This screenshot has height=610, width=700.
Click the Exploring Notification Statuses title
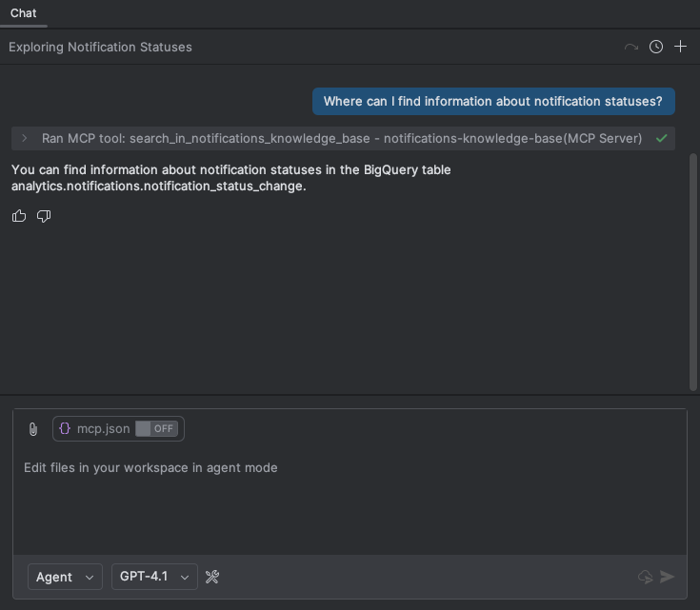coord(100,47)
